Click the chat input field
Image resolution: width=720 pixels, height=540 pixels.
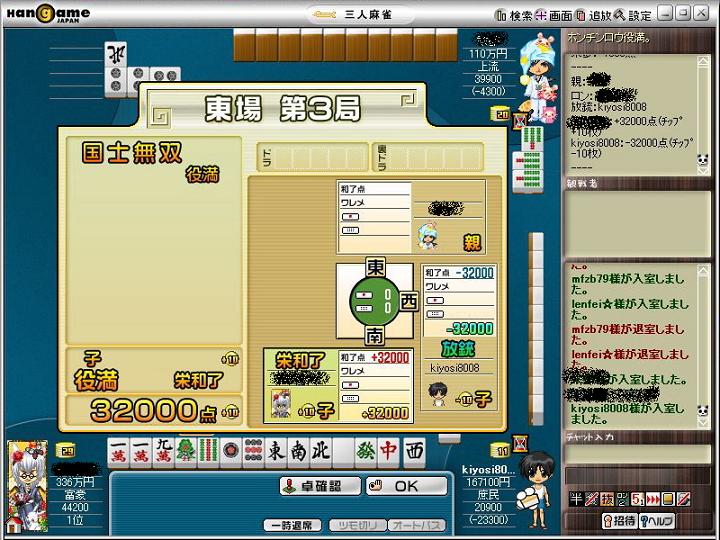pyautogui.click(x=637, y=478)
